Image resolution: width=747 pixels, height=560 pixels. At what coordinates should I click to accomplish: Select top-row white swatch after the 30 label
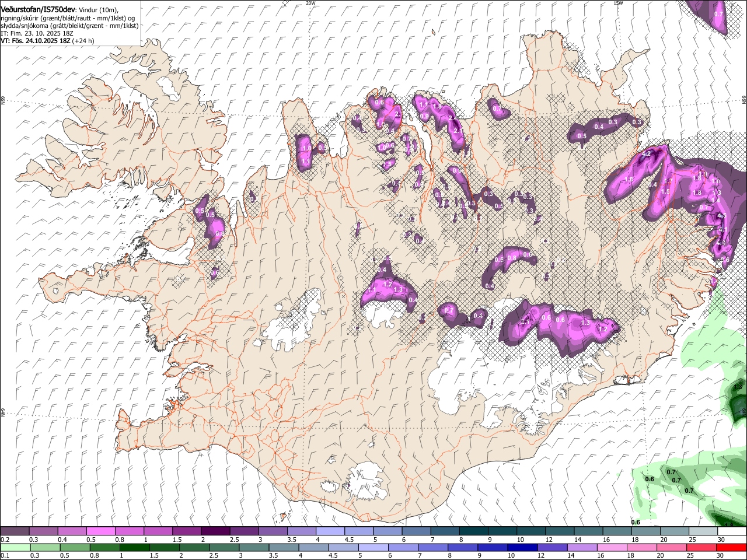(731, 531)
